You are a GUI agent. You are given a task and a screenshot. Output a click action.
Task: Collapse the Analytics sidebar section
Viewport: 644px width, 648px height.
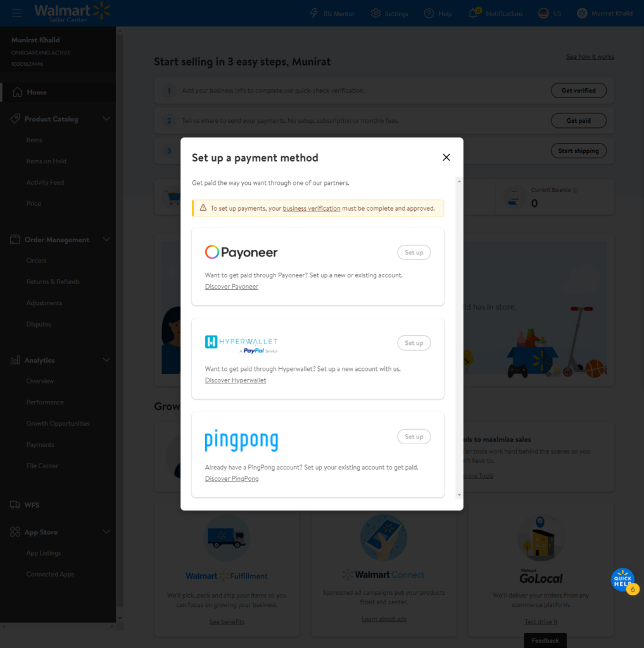click(x=106, y=360)
